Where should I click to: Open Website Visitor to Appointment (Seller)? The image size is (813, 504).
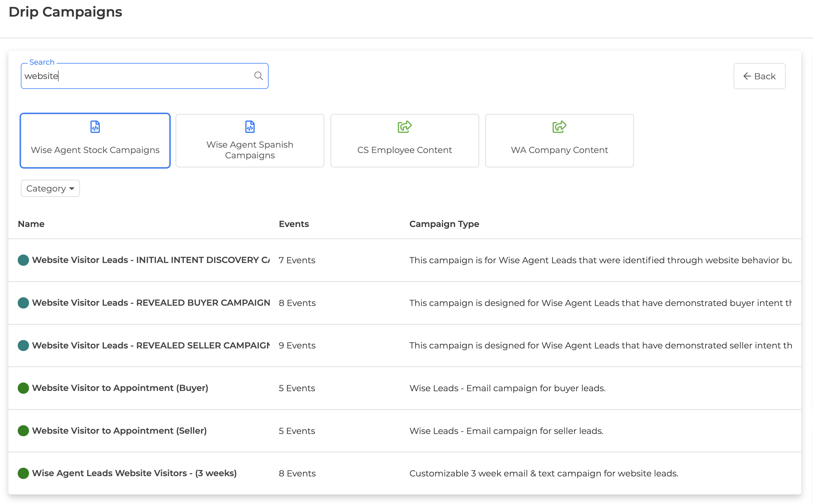tap(119, 431)
